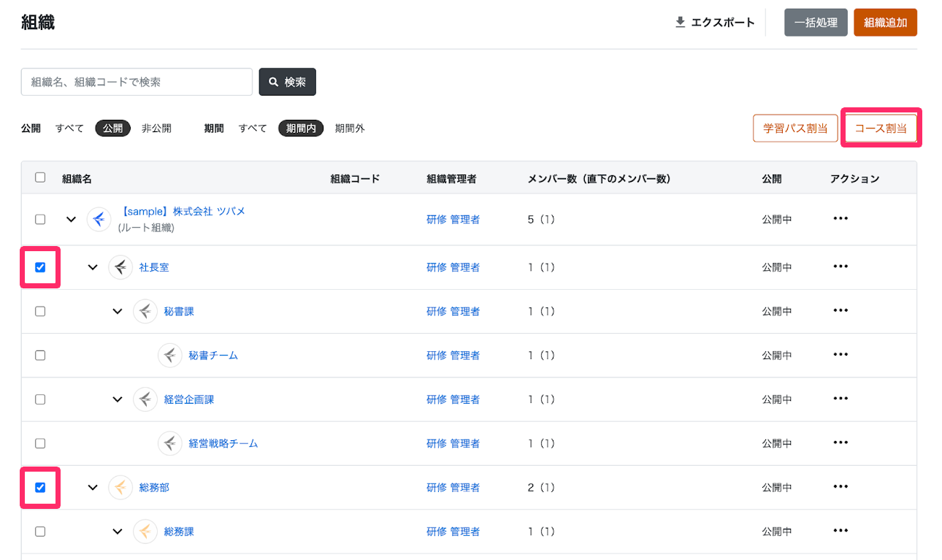Click the コース割当 button

(881, 128)
